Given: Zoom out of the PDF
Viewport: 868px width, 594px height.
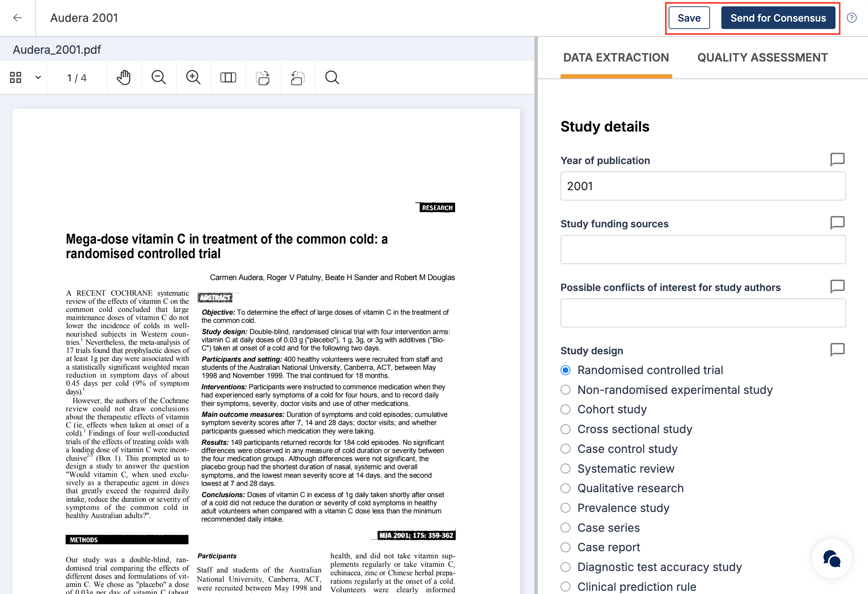Looking at the screenshot, I should pyautogui.click(x=158, y=77).
